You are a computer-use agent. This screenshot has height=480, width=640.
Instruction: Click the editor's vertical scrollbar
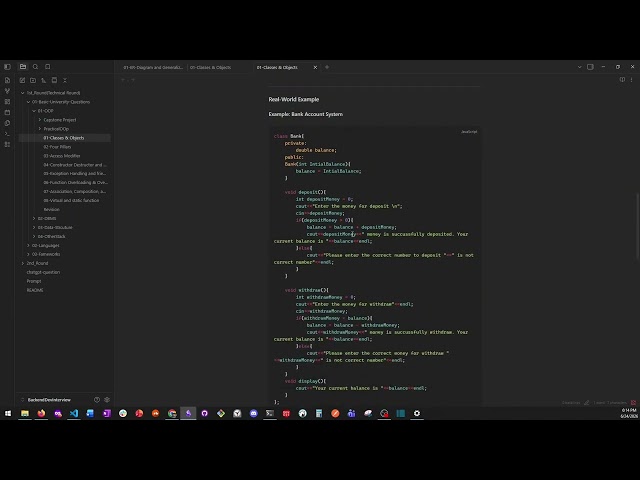point(638,225)
